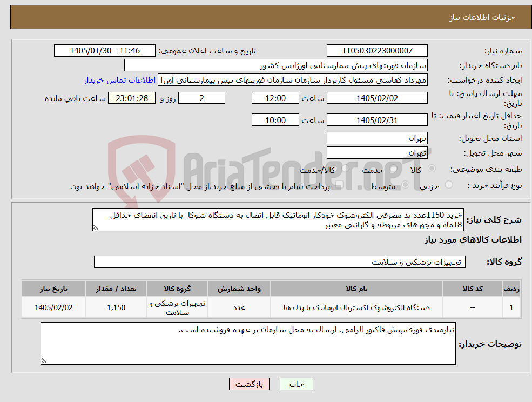
Task: Select the کالا/خدمت radio button
Action: [x=345, y=169]
